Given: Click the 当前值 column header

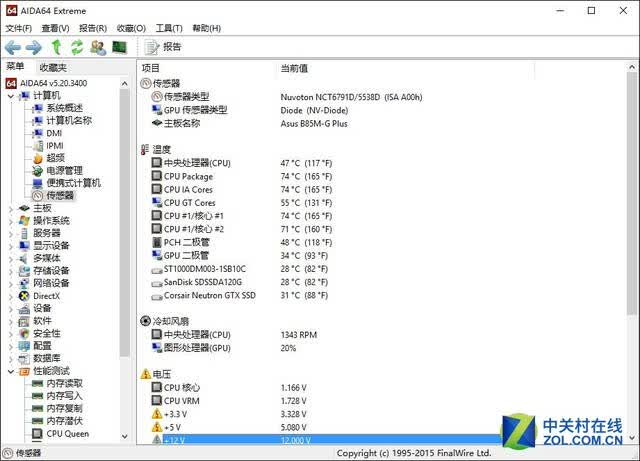Looking at the screenshot, I should [294, 68].
